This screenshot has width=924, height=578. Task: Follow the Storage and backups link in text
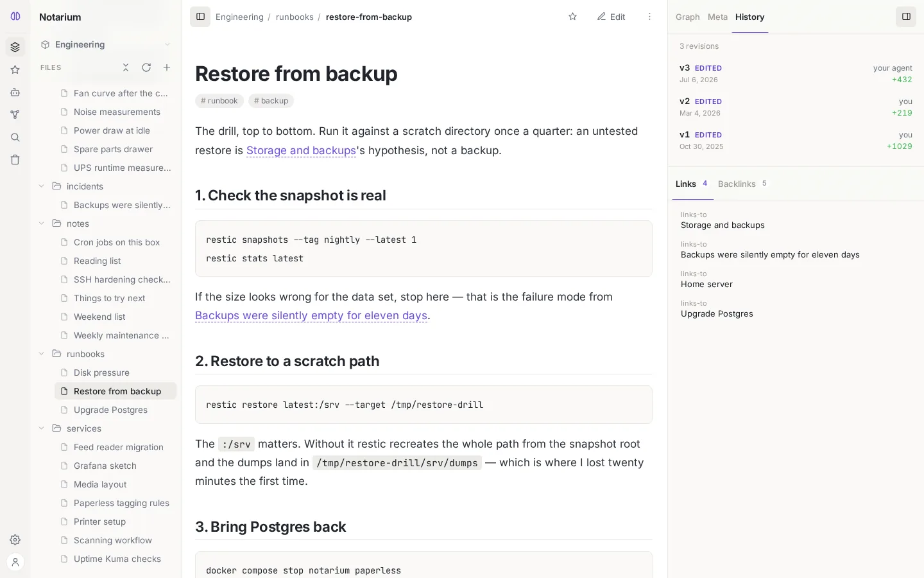[301, 150]
